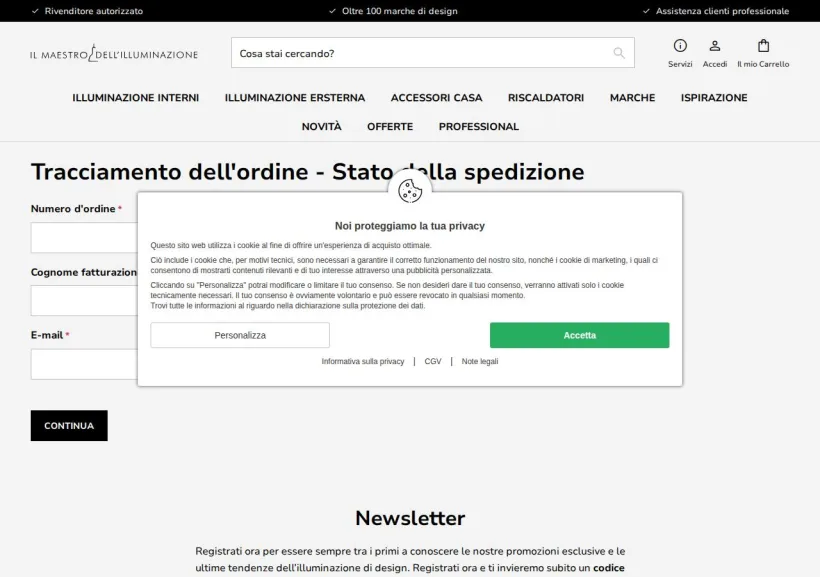The height and width of the screenshot is (577, 820).
Task: Open the Note legali link
Action: tap(480, 361)
